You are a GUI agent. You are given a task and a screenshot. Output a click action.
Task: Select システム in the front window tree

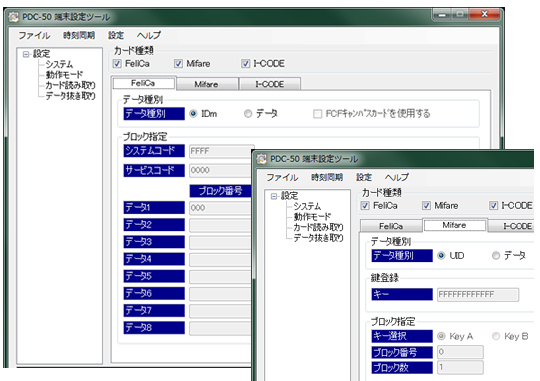tap(307, 206)
